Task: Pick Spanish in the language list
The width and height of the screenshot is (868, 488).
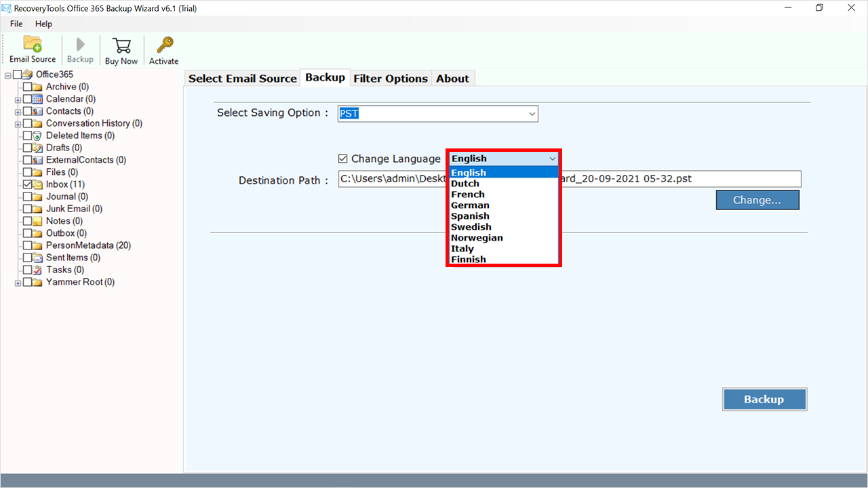Action: click(503, 216)
